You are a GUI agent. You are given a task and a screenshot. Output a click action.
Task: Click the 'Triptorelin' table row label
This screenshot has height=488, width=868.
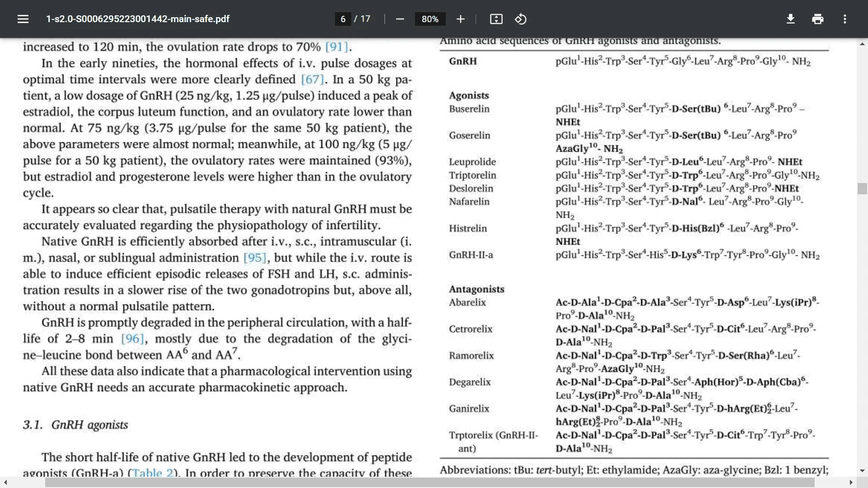pyautogui.click(x=472, y=175)
